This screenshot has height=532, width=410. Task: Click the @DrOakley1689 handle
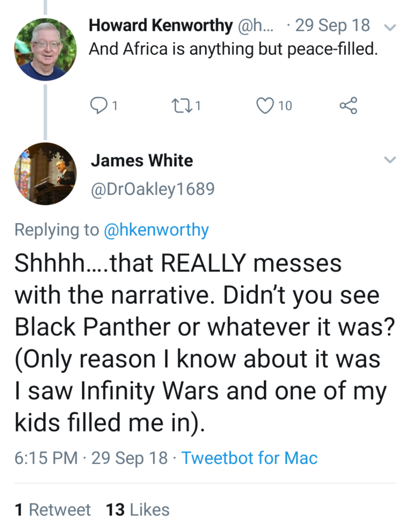[x=153, y=189]
